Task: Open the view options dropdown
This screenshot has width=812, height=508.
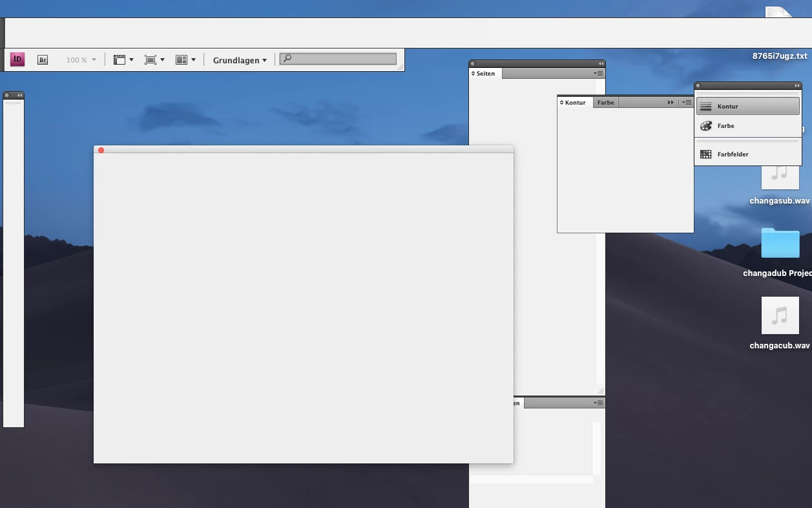Action: [123, 59]
